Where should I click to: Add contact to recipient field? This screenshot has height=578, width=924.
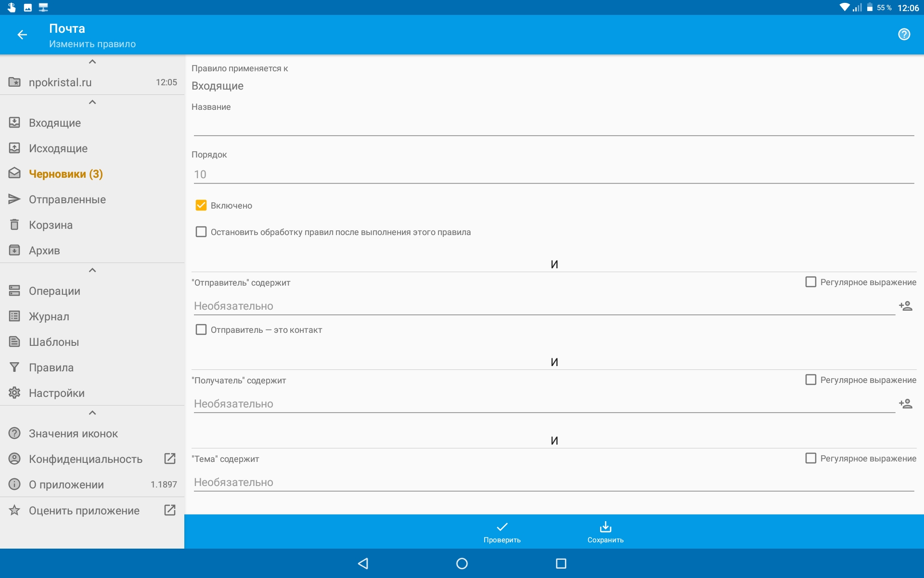coord(905,404)
